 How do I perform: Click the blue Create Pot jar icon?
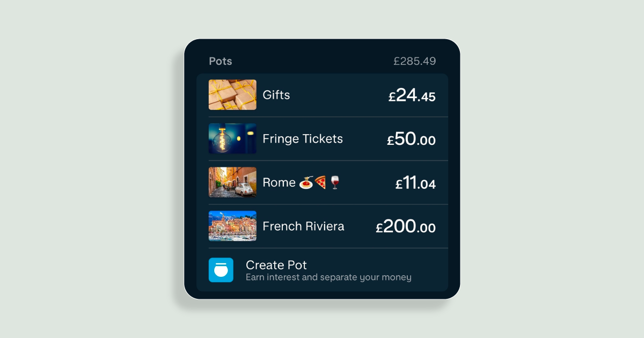[x=221, y=270]
